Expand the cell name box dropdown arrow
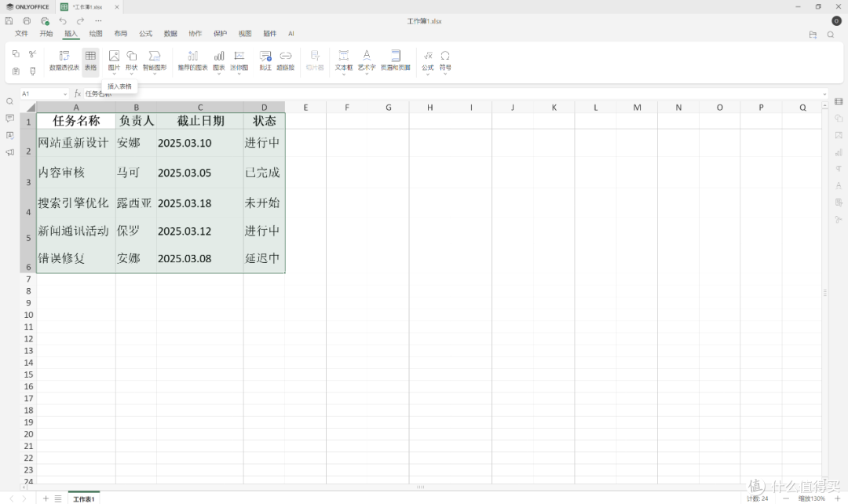The image size is (848, 504). click(x=65, y=94)
